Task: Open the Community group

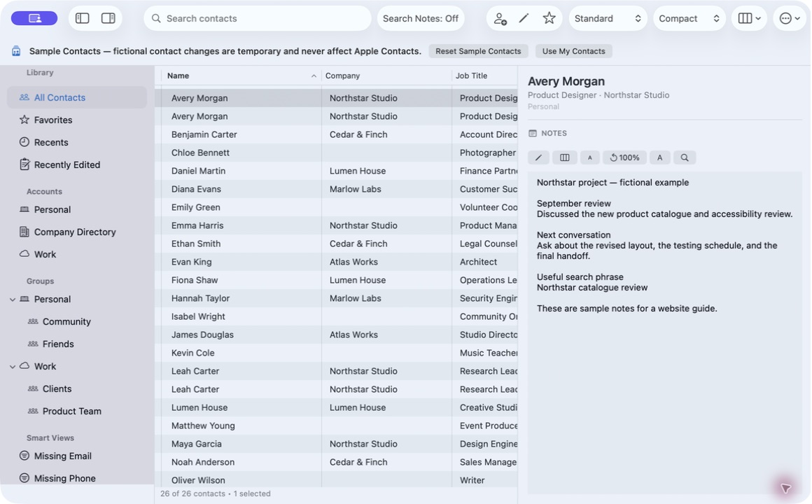Action: click(x=76, y=321)
